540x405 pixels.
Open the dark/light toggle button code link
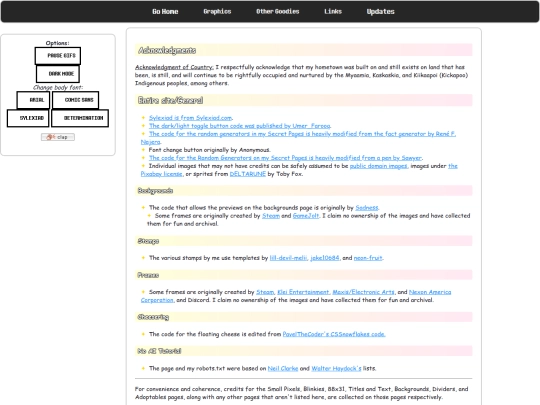point(240,126)
